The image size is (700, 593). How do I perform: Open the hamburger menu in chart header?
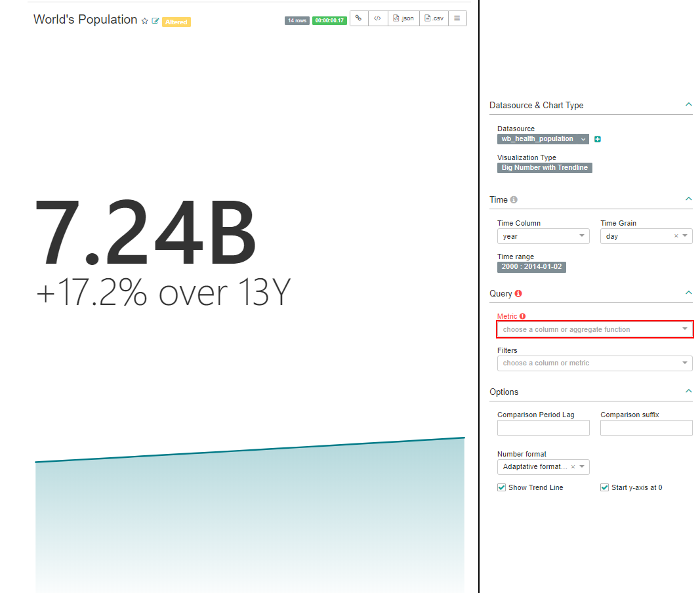(x=457, y=18)
